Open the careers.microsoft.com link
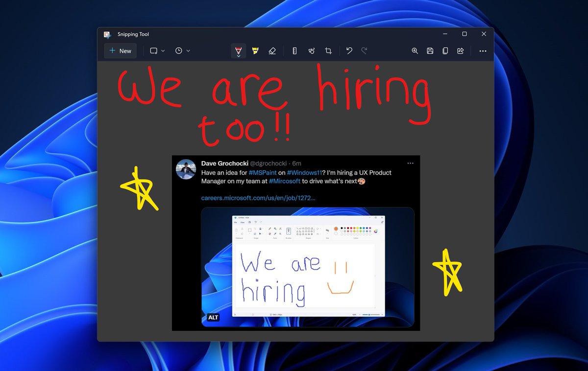Screen dimensions: 588x371 [258, 198]
